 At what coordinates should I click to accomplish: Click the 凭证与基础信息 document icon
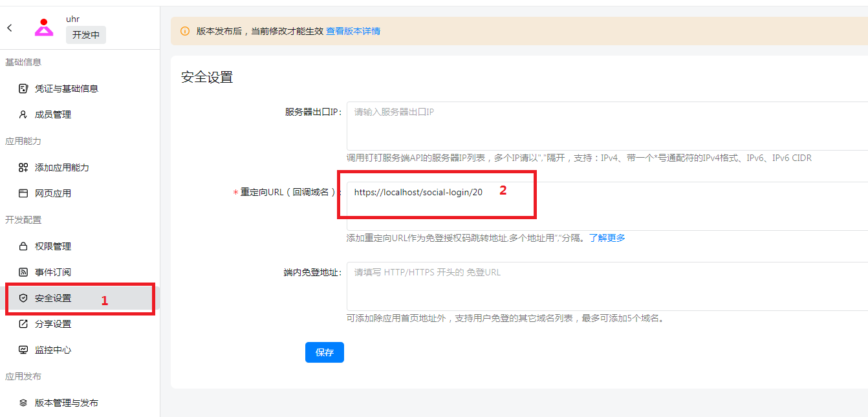pyautogui.click(x=23, y=89)
